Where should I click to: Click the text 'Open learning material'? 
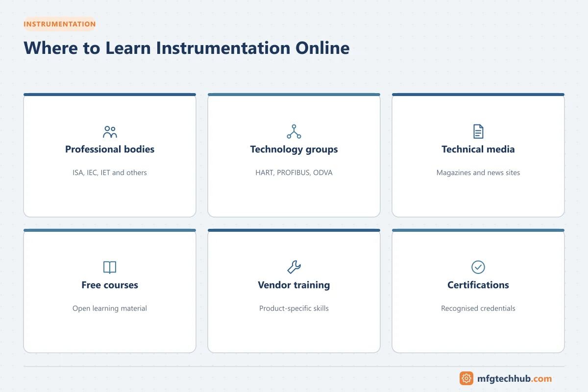pos(110,308)
